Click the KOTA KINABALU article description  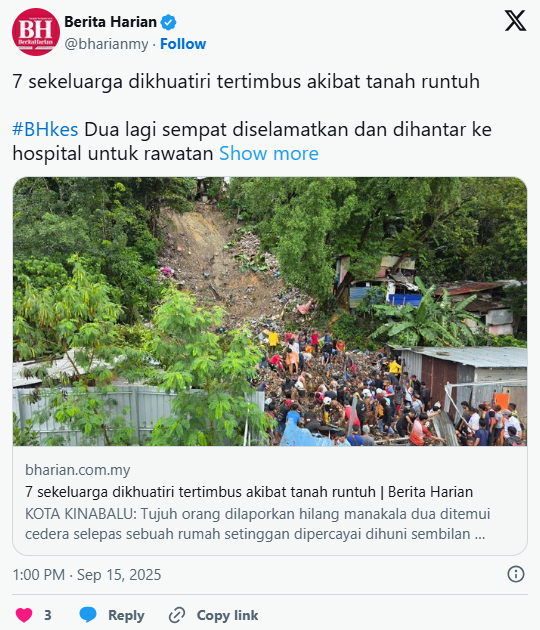[258, 524]
